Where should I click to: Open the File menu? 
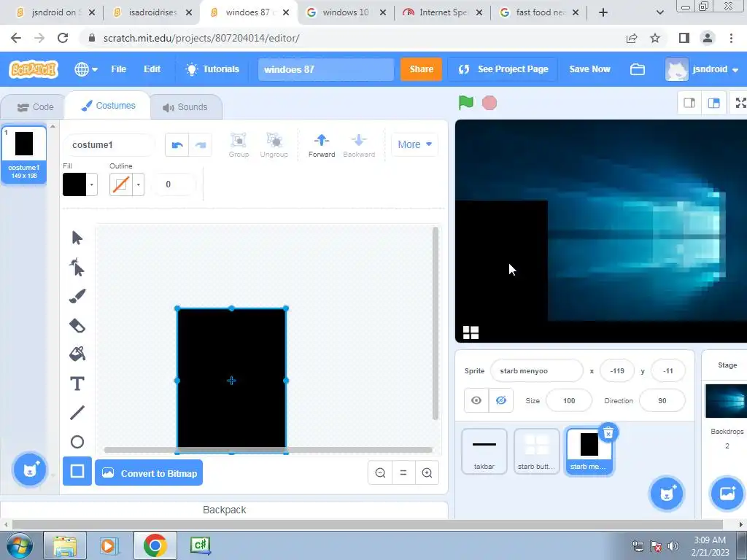118,69
